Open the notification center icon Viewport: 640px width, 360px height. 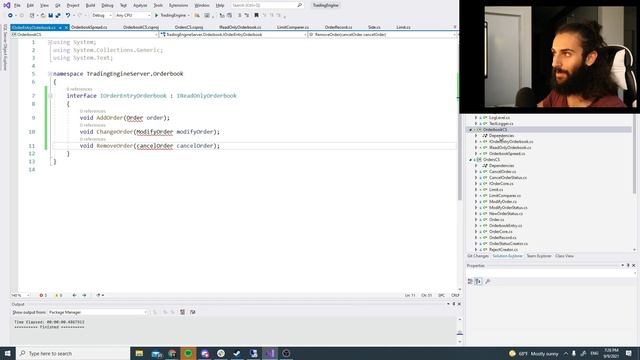click(629, 353)
